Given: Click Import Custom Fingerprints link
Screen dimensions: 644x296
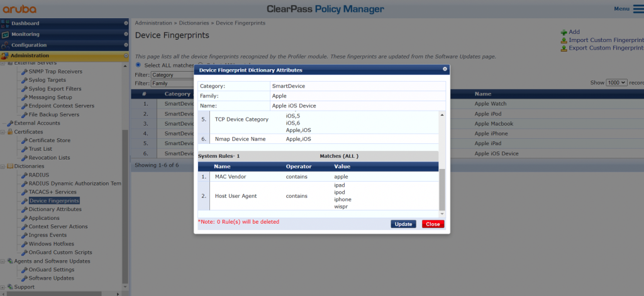Looking at the screenshot, I should click(606, 40).
